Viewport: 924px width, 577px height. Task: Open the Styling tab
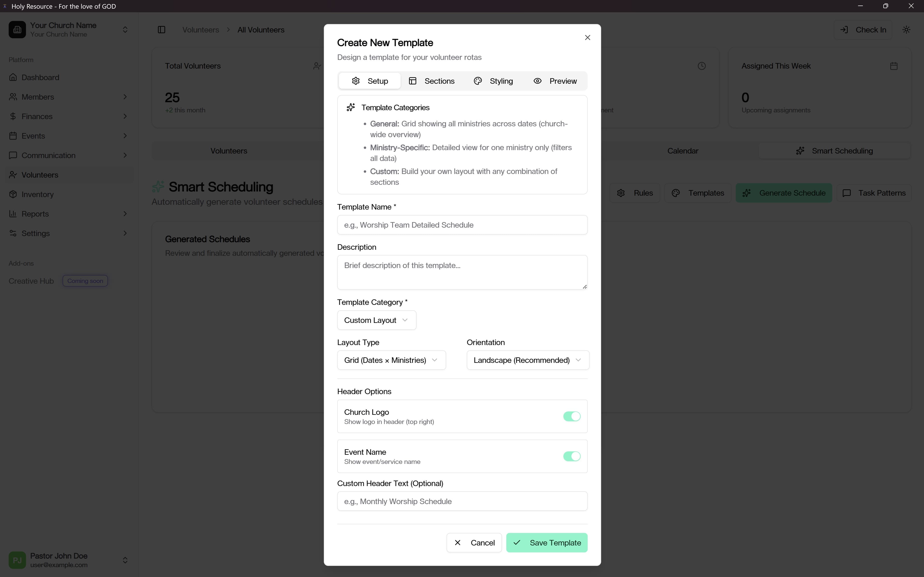click(x=493, y=81)
